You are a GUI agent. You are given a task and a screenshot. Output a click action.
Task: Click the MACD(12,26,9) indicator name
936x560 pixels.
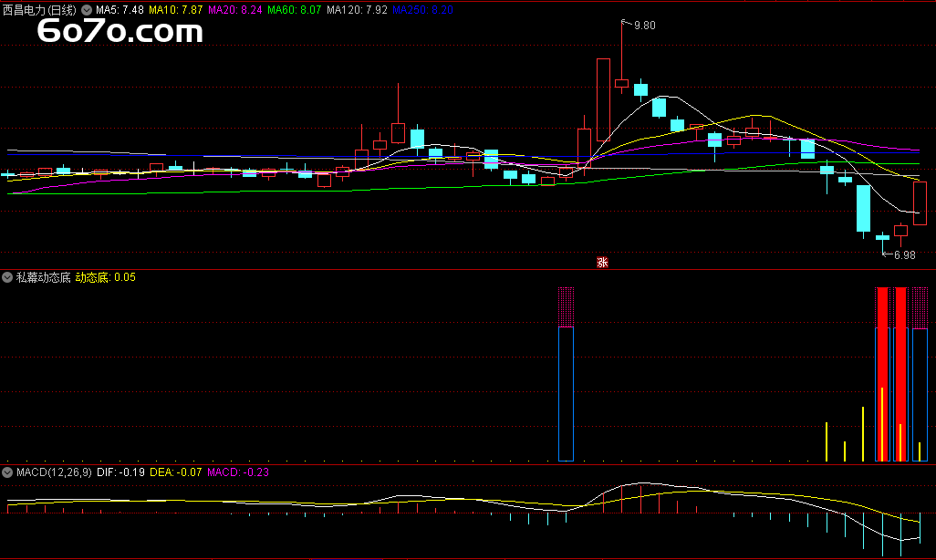(54, 472)
